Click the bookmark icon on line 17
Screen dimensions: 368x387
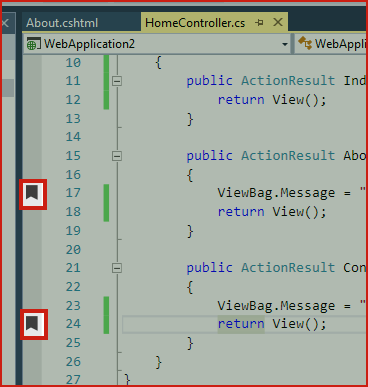coord(32,193)
